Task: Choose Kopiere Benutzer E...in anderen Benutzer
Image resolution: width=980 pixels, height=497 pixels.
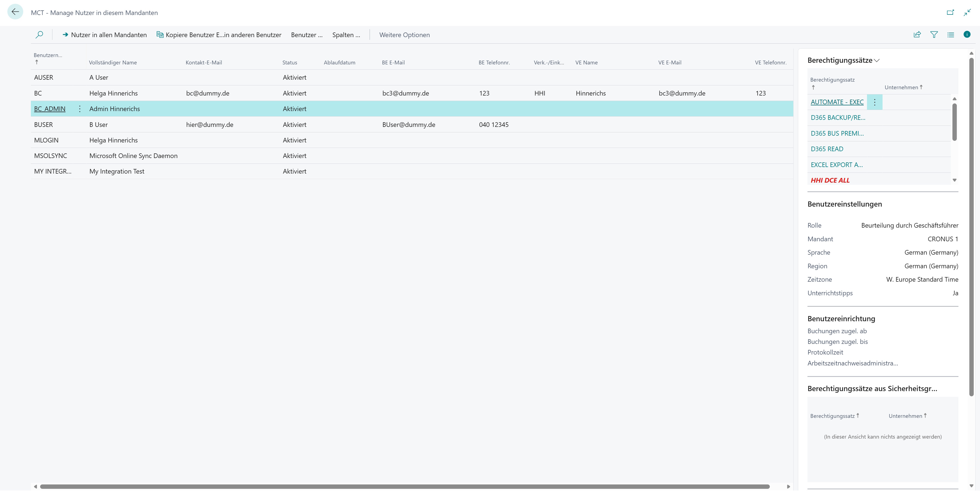Action: point(219,35)
